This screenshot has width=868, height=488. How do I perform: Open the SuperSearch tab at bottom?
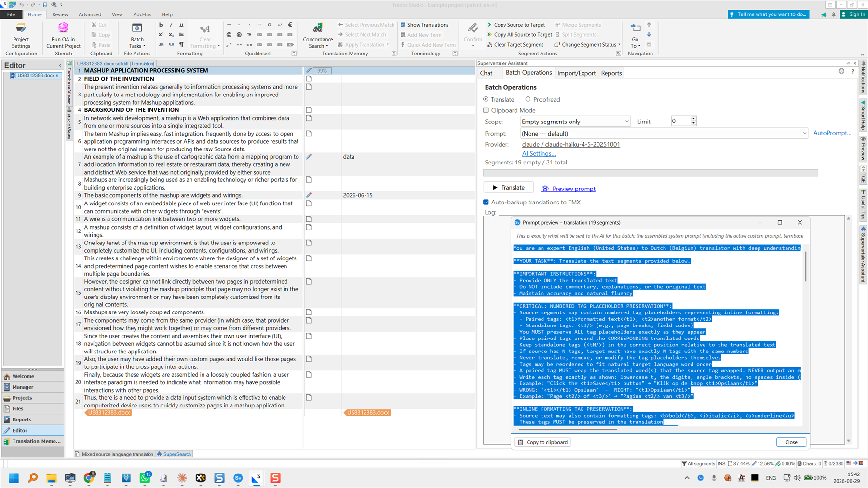[174, 454]
